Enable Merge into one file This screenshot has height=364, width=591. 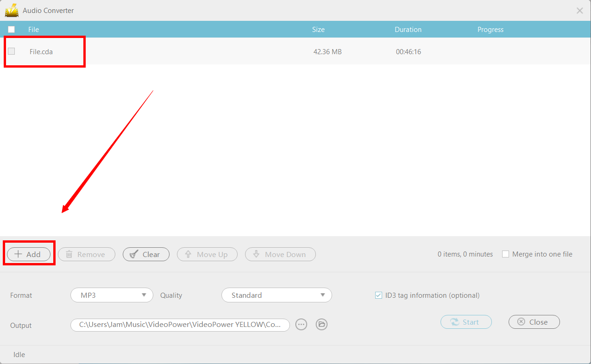(x=505, y=254)
